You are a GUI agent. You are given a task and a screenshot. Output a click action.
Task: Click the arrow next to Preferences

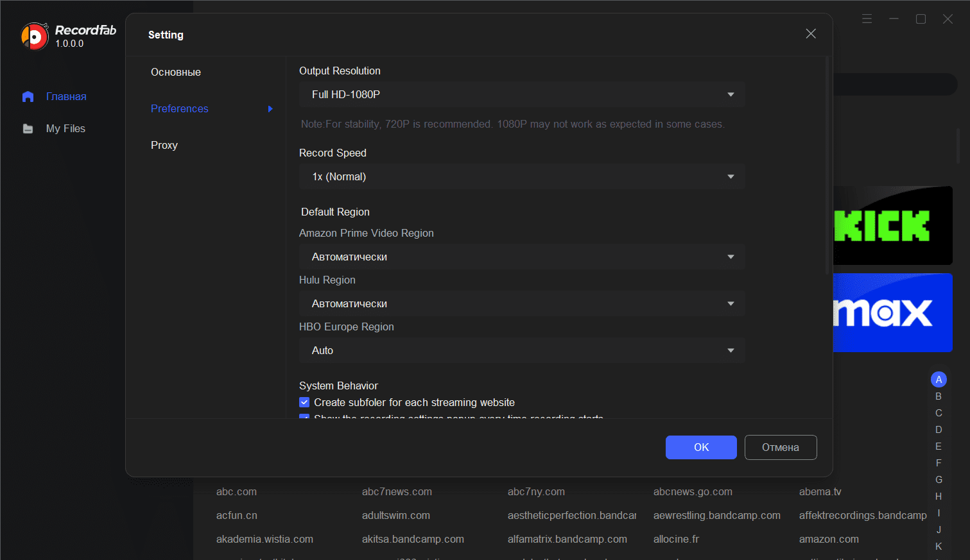coord(270,109)
